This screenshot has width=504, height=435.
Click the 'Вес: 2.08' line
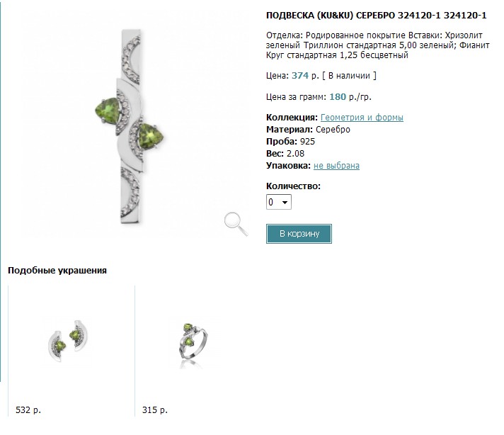(285, 154)
